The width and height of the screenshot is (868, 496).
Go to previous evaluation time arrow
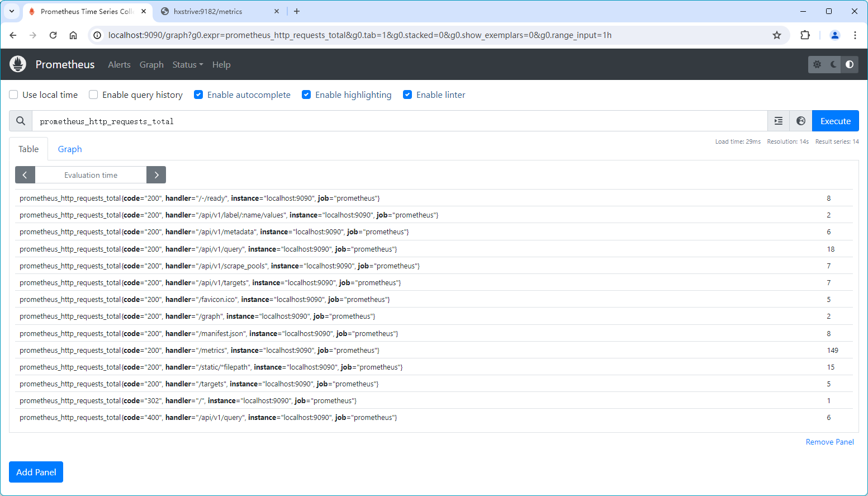25,175
